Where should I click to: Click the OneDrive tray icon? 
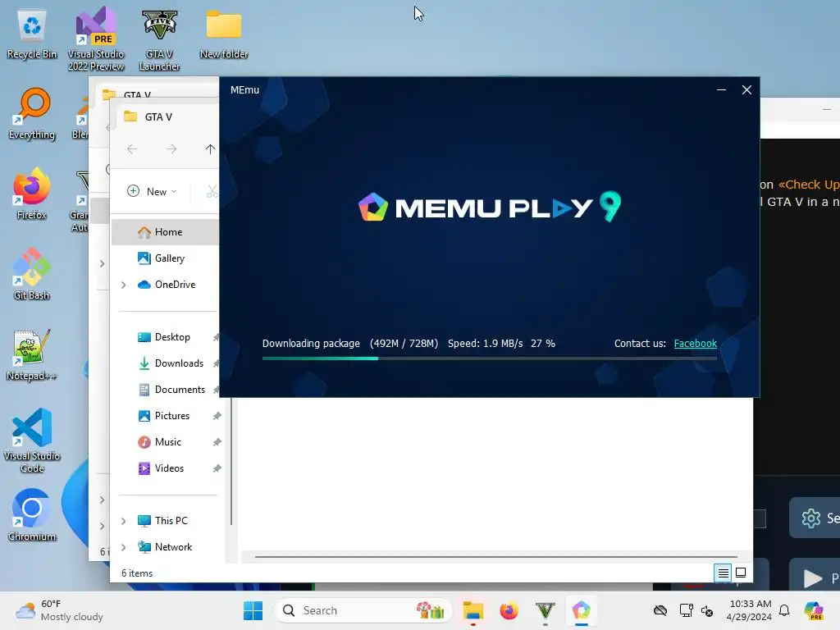coord(660,610)
